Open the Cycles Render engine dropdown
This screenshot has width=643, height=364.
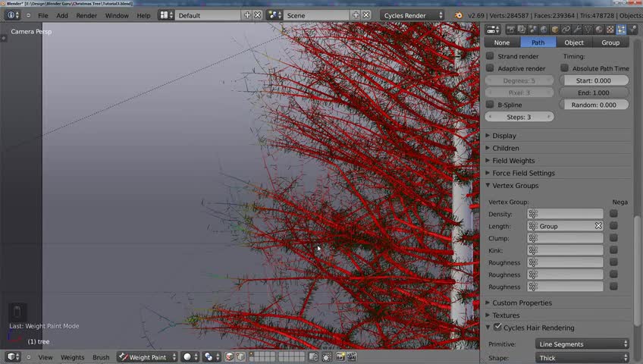tap(412, 15)
